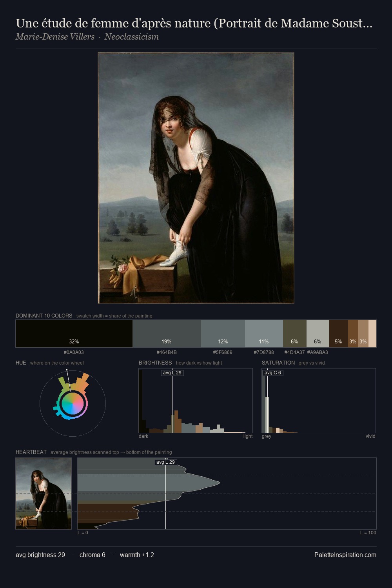Image resolution: width=392 pixels, height=588 pixels.
Task: Click the 'grey' axis label
Action: coord(267,436)
